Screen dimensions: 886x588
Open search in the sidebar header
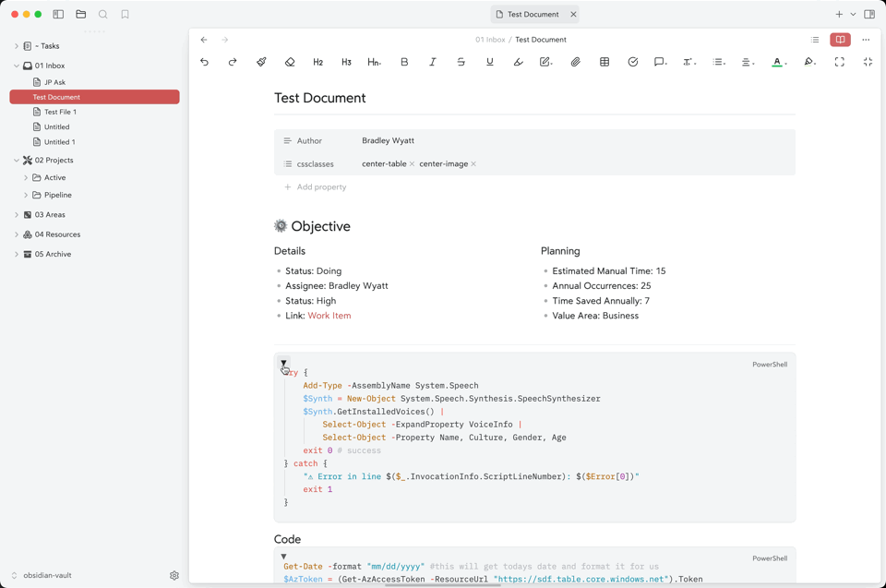coord(102,14)
